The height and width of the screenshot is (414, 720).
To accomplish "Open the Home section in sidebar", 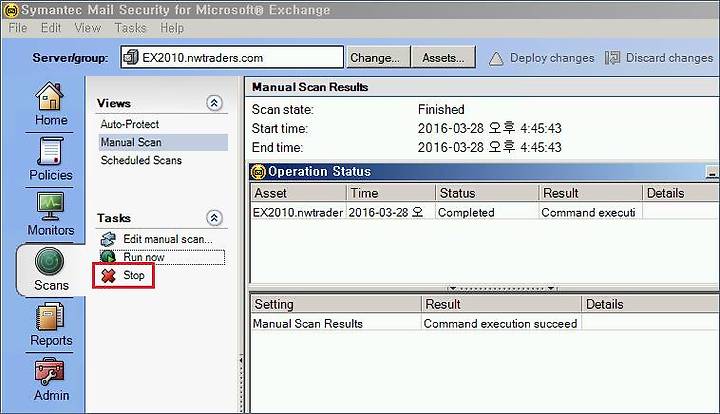I will coord(51,104).
